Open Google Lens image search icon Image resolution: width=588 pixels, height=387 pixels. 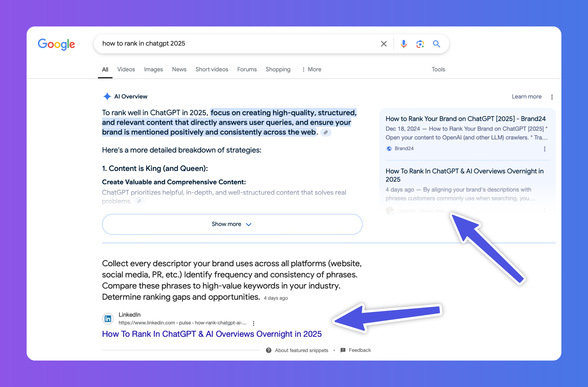point(420,44)
